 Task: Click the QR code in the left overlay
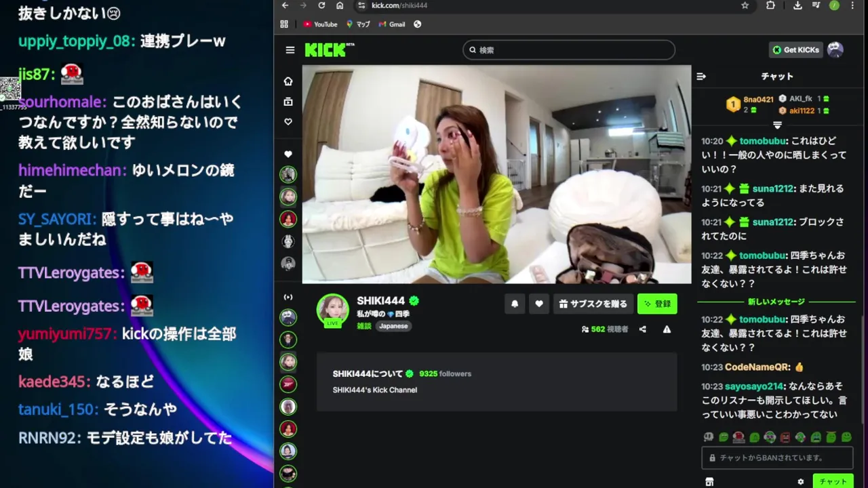click(9, 89)
